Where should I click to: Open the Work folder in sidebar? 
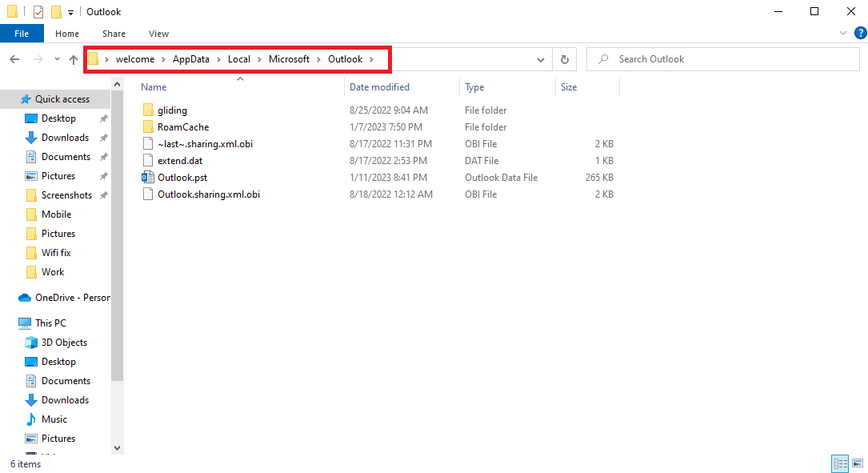click(x=53, y=272)
